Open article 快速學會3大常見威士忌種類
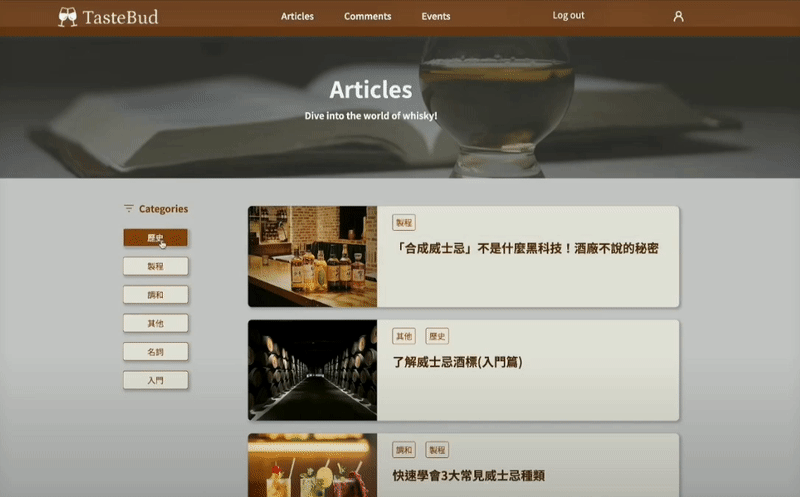Viewport: 800px width, 497px height. point(469,476)
